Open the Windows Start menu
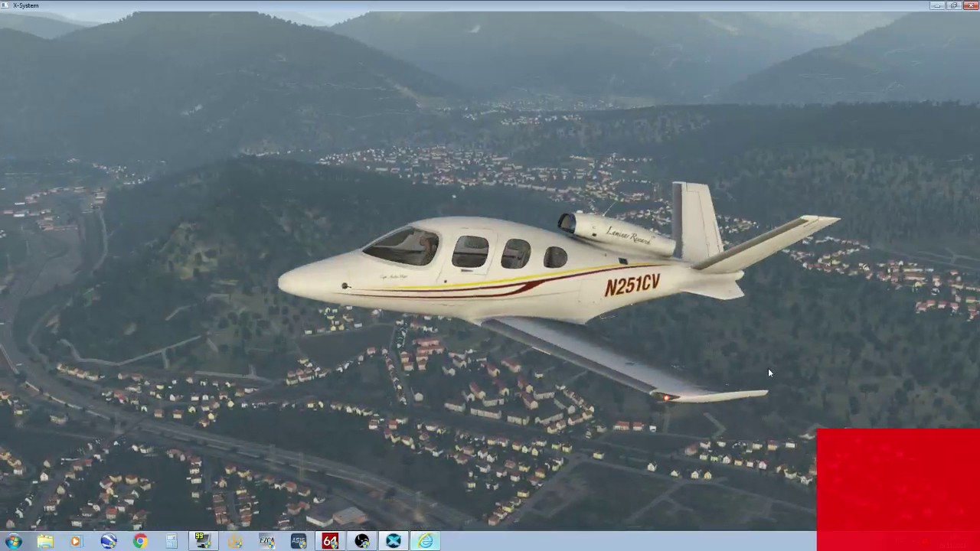The height and width of the screenshot is (551, 980). click(x=13, y=541)
